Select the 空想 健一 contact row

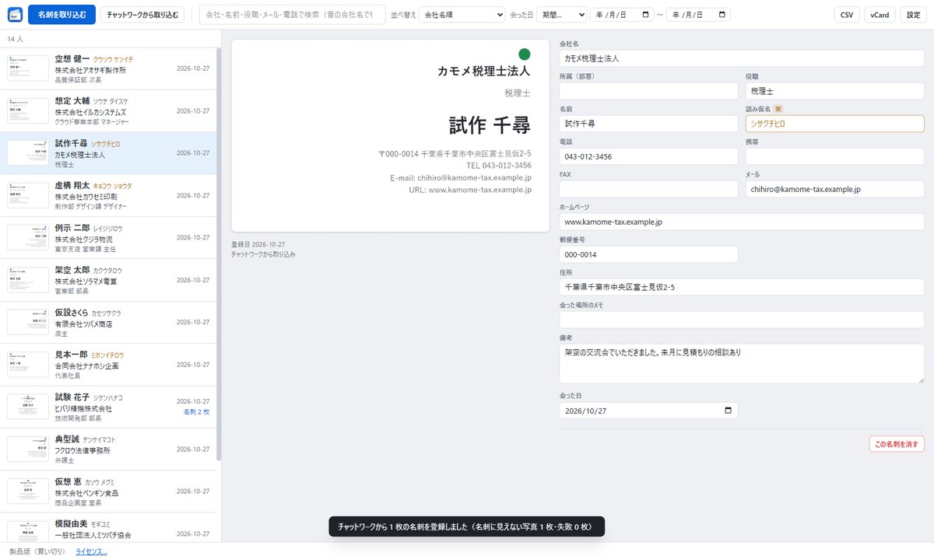tap(108, 68)
